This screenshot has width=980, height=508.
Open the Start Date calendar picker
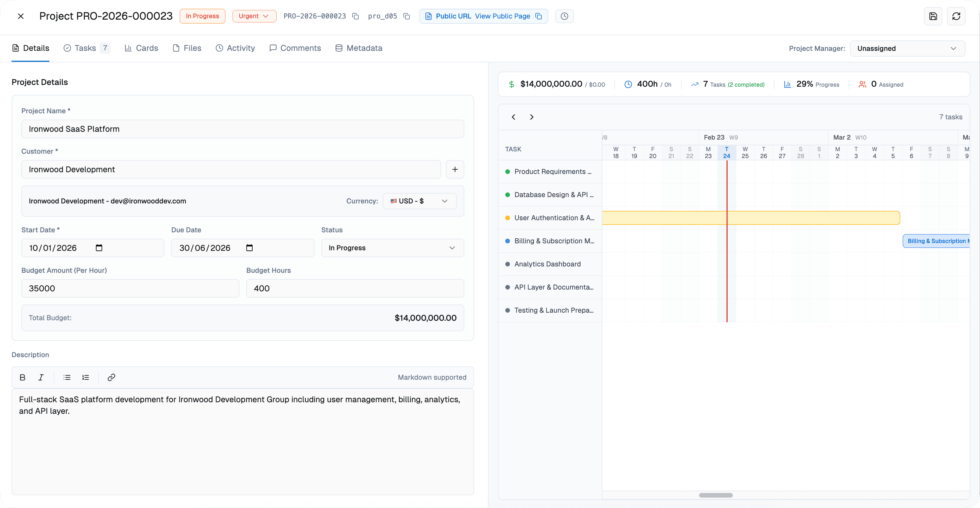[x=99, y=248]
